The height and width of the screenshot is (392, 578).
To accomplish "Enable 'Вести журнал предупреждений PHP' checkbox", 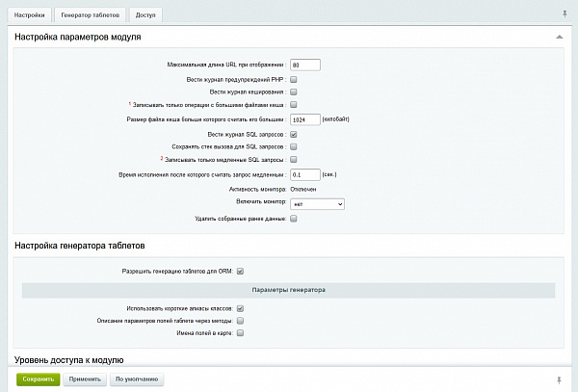I will (294, 79).
